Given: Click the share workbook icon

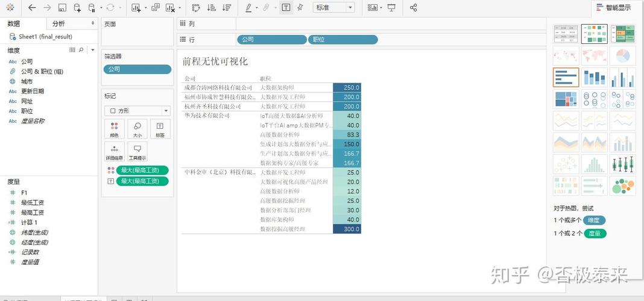Looking at the screenshot, I should tap(414, 7).
